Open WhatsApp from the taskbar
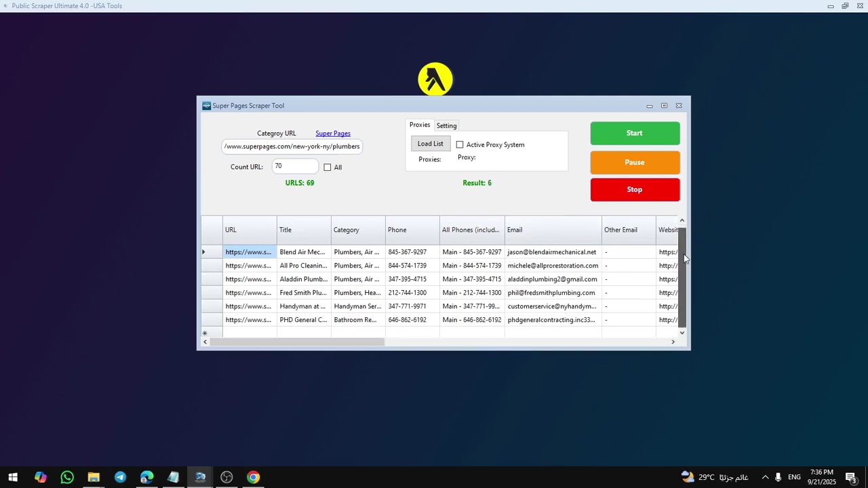This screenshot has width=868, height=488. [x=66, y=477]
